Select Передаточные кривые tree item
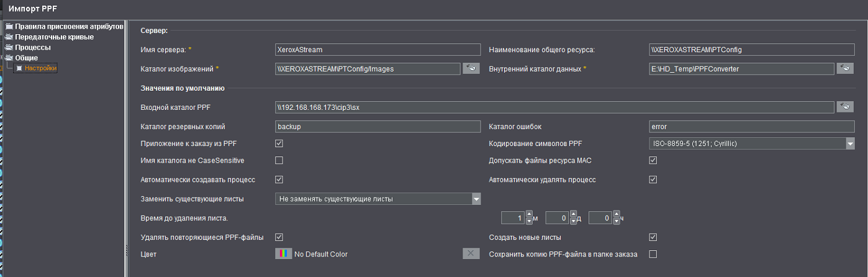Viewport: 868px width, 277px height. 54,37
